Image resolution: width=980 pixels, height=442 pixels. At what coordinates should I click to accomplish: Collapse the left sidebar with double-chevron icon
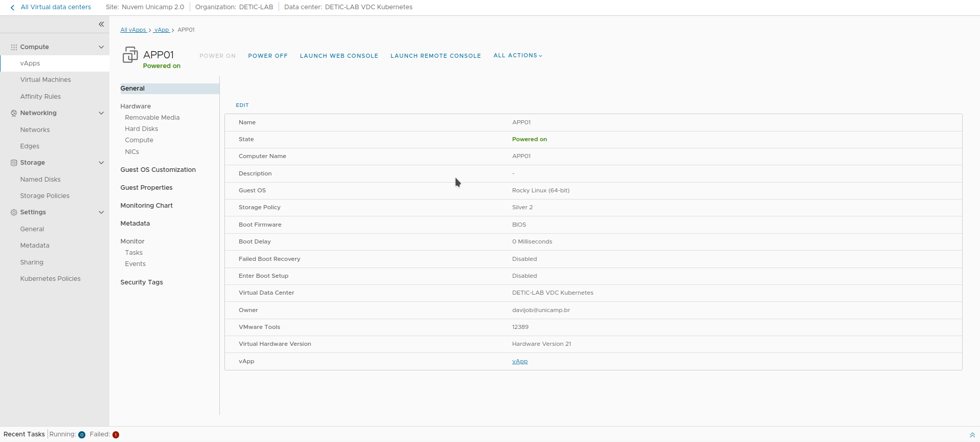(x=101, y=24)
